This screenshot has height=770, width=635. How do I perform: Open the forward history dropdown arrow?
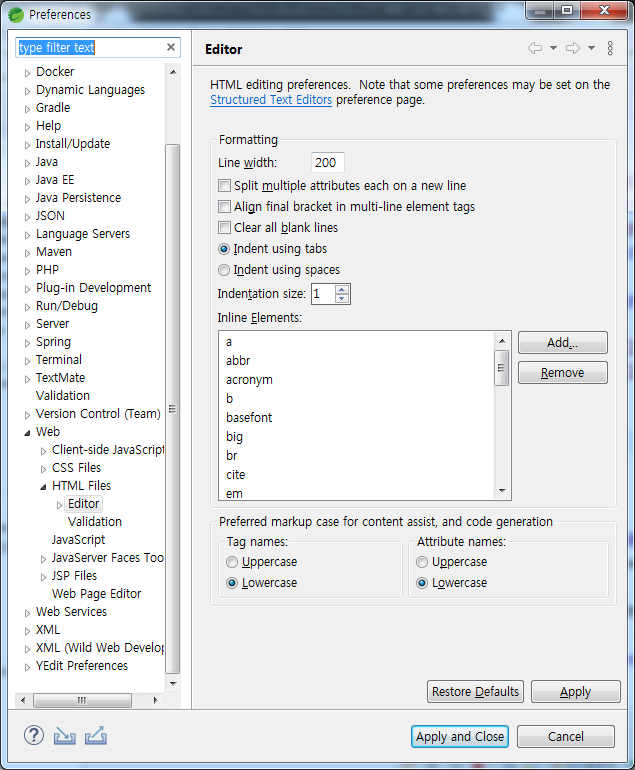(x=592, y=48)
